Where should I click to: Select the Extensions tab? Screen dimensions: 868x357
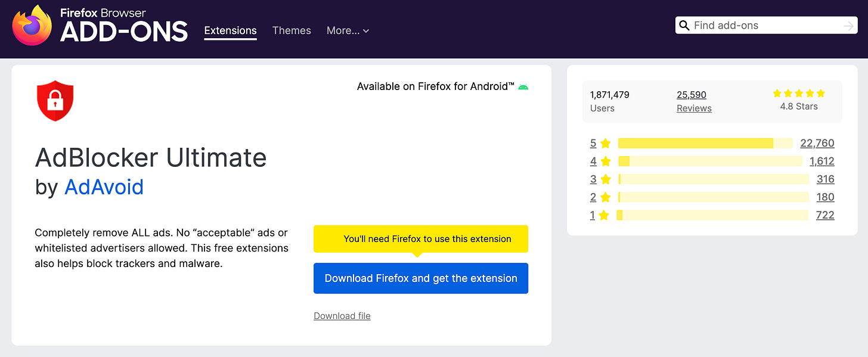coord(230,30)
